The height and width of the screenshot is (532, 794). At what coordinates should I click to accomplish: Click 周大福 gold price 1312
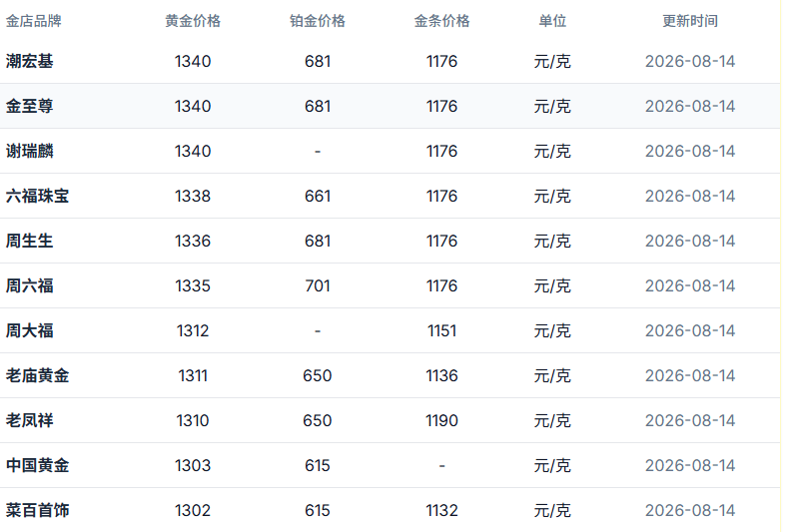[193, 330]
